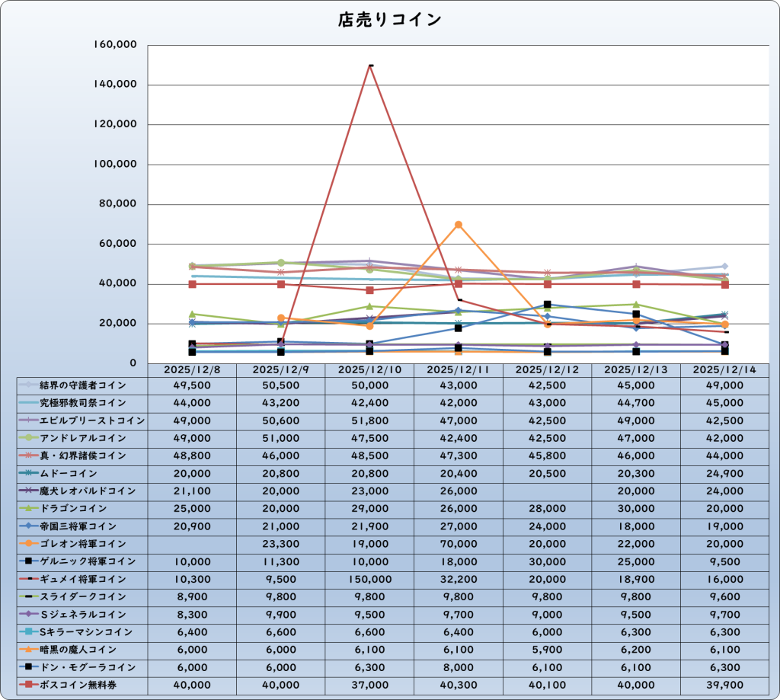Click the 150,000 peak point on the chart line
The width and height of the screenshot is (780, 700).
[370, 66]
